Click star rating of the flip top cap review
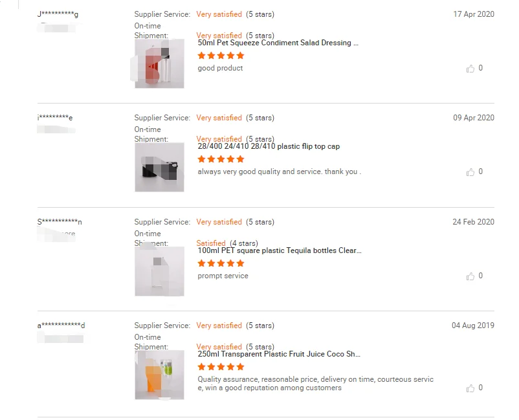519x420 pixels. pyautogui.click(x=221, y=159)
